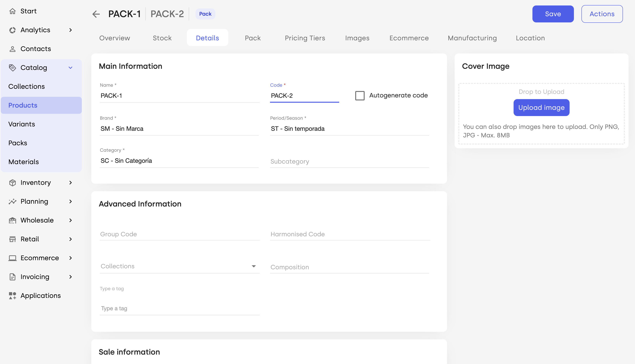This screenshot has height=364, width=635.
Task: Click the Name field with PACK-1
Action: [179, 96]
